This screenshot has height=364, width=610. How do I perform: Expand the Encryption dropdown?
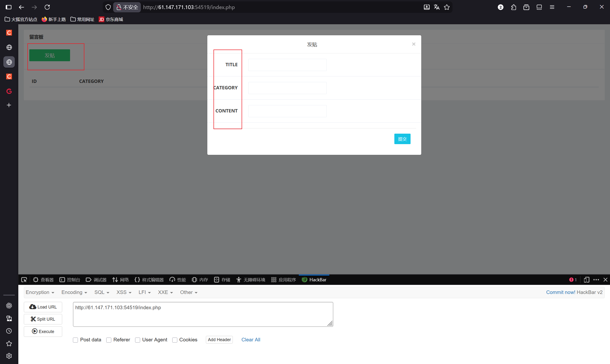tap(40, 292)
